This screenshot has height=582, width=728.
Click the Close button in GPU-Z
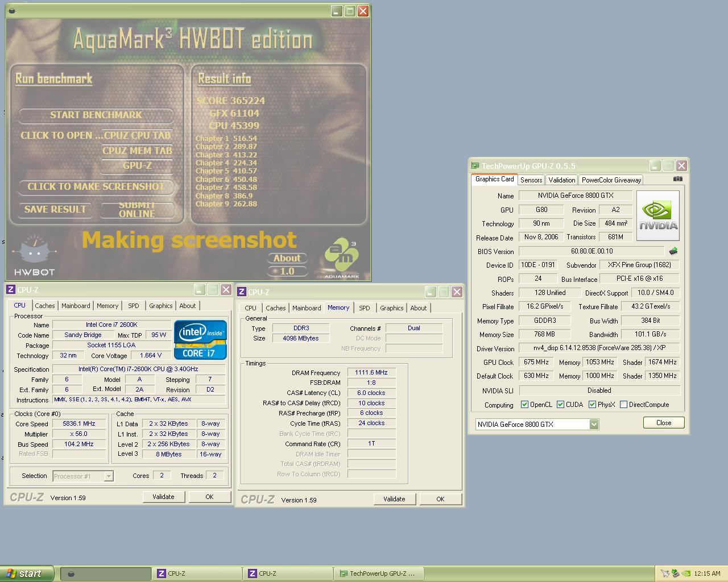tap(664, 423)
